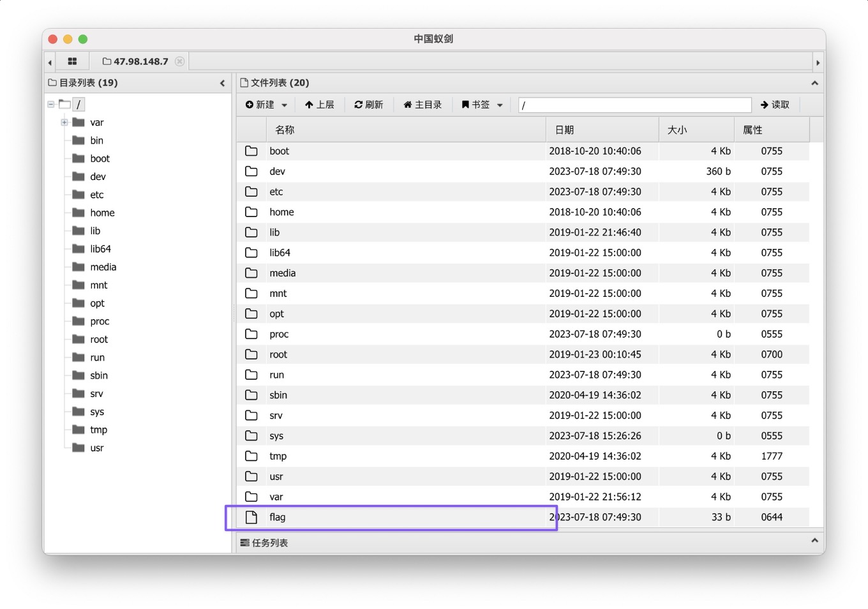
Task: Click the path input field
Action: (x=635, y=105)
